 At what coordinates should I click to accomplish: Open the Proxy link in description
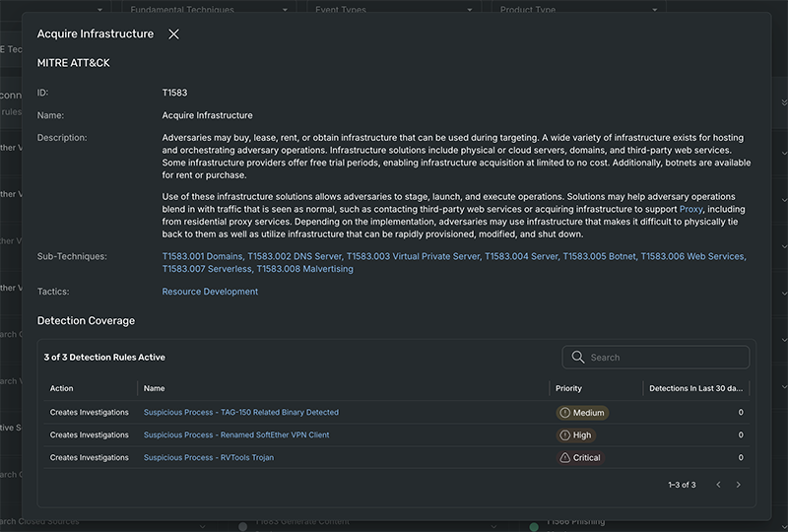691,209
